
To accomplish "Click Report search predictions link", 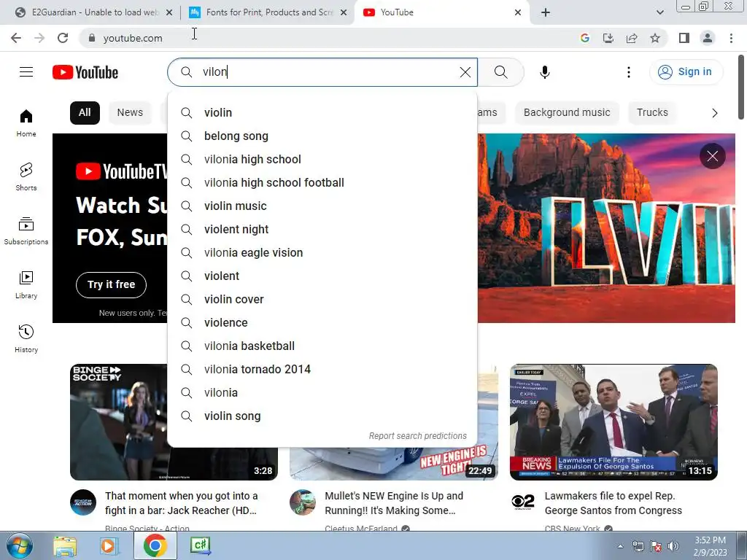I will [x=418, y=436].
